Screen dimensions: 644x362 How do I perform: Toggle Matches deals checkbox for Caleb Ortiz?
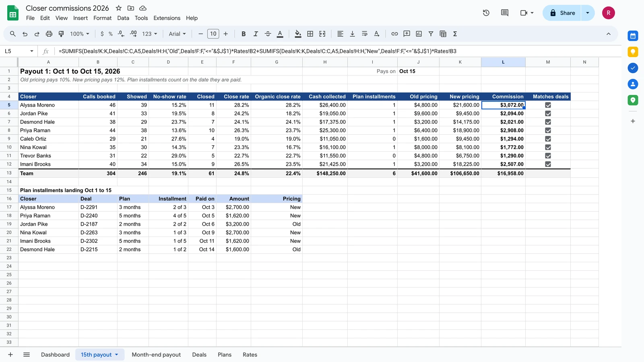click(548, 139)
